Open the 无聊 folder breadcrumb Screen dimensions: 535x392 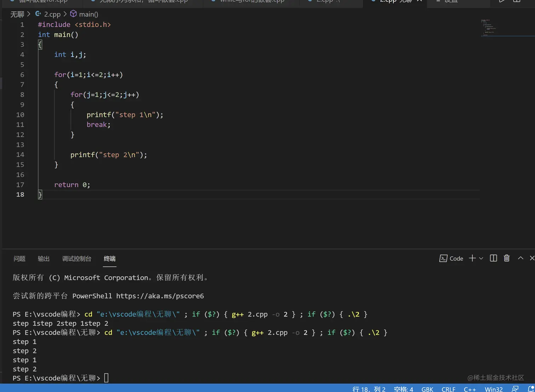pyautogui.click(x=17, y=14)
